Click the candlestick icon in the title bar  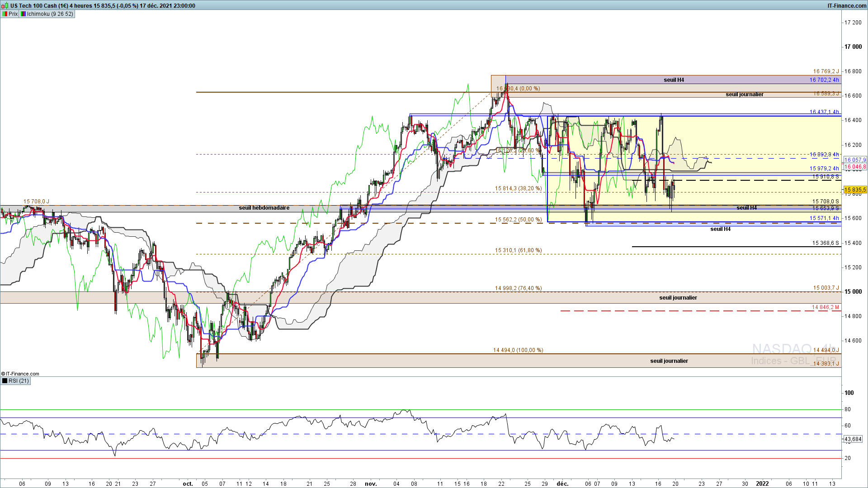[5, 6]
